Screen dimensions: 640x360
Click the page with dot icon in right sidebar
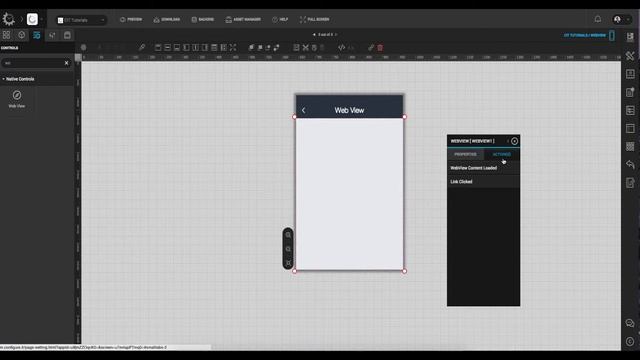[630, 92]
